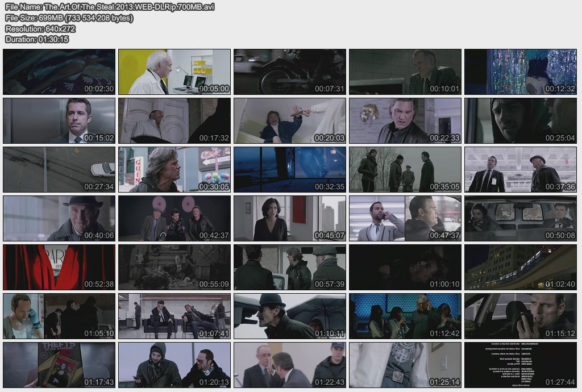Open the waiting room couch frame at 01:07:41
The image size is (582, 392).
pyautogui.click(x=174, y=316)
